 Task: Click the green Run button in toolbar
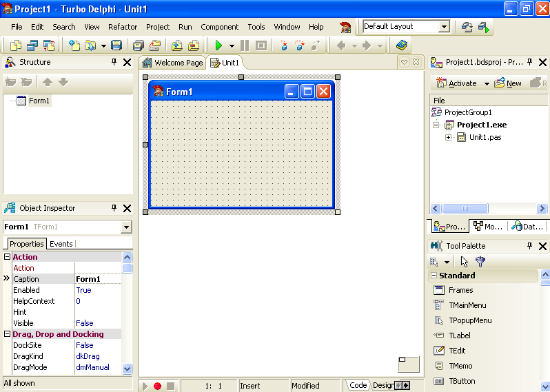point(218,45)
